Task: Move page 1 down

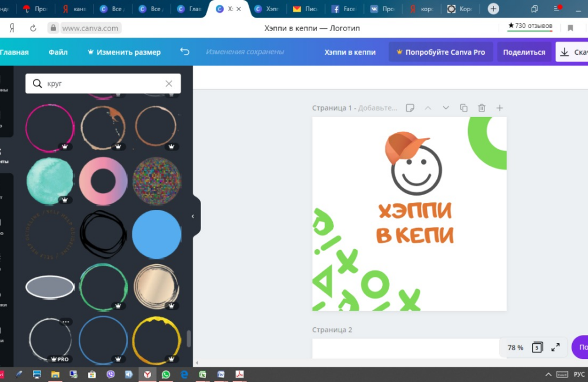Action: (x=446, y=108)
